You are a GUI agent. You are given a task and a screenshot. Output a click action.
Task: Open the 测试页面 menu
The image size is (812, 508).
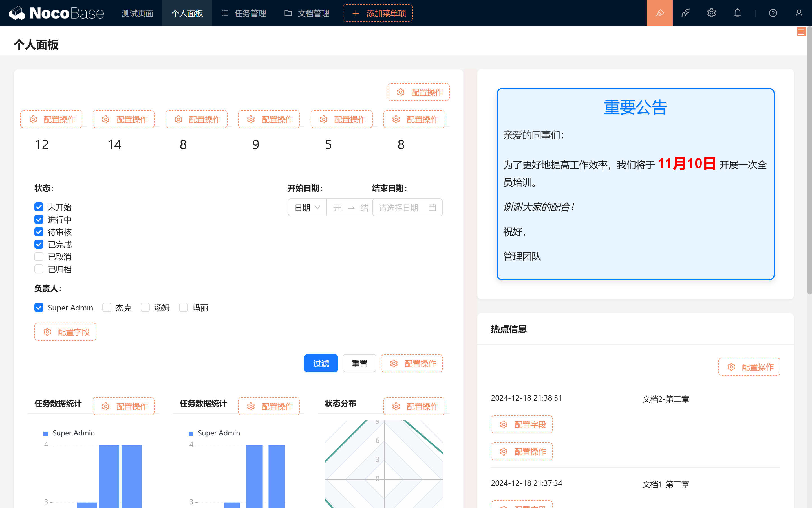(x=138, y=13)
